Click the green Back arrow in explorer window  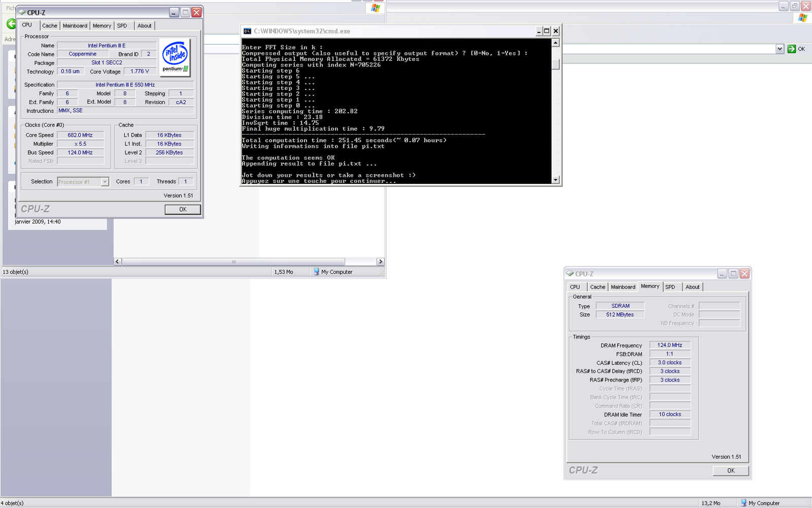pyautogui.click(x=11, y=24)
